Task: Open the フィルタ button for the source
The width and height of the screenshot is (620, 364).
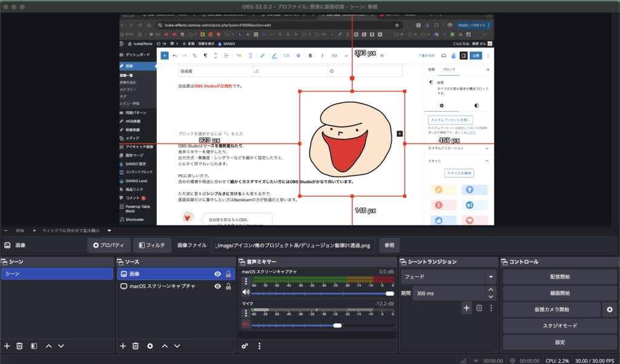Action: [x=152, y=245]
